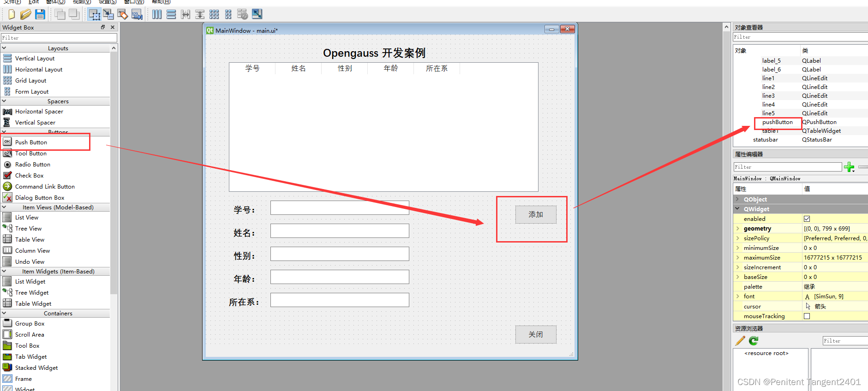Select line3 in the object inspector
This screenshot has height=391, width=868.
(768, 96)
